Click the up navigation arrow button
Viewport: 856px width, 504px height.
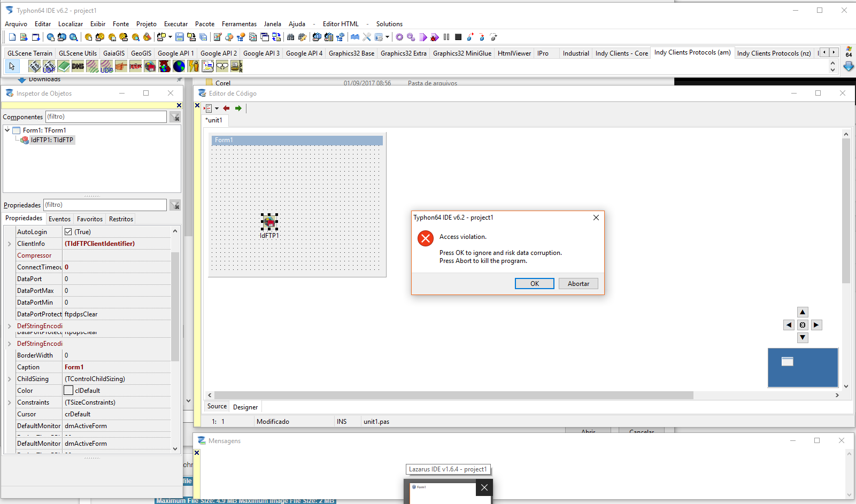click(803, 312)
